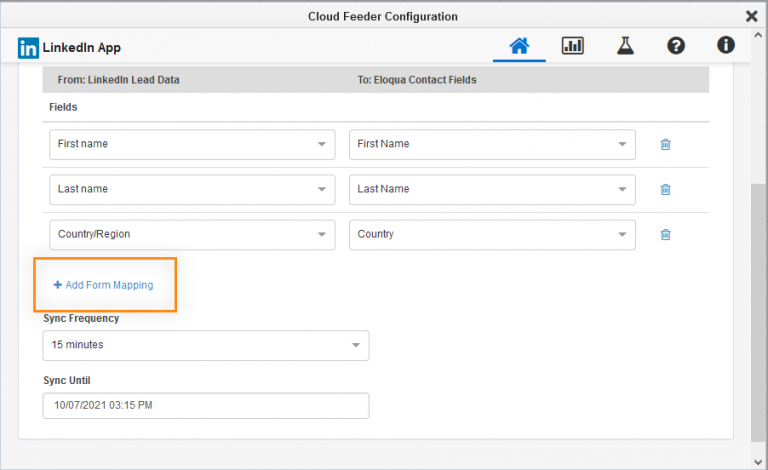The height and width of the screenshot is (470, 768).
Task: Delete the Last name mapping row
Action: (x=666, y=189)
